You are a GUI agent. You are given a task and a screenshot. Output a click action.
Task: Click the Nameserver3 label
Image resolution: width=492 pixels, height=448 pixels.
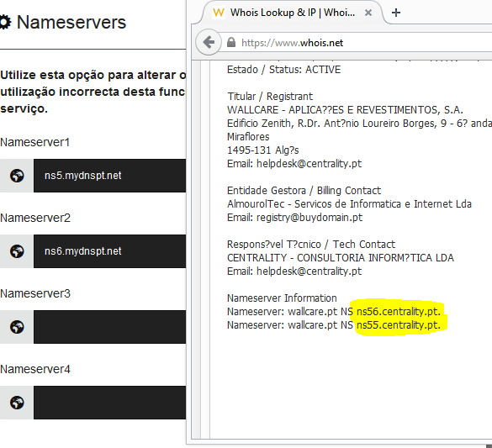tap(35, 293)
